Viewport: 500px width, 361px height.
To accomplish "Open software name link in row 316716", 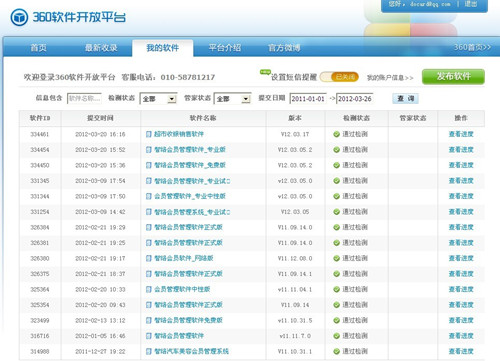I will click(179, 336).
